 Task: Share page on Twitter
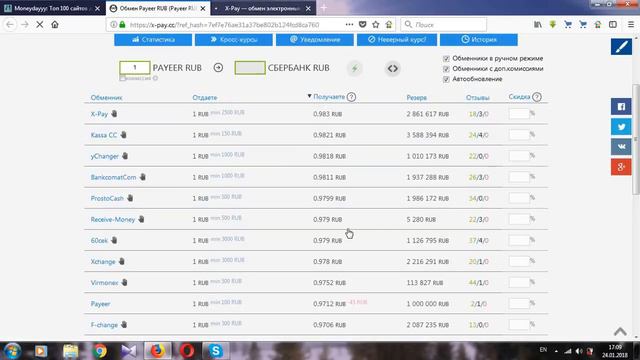point(621,127)
